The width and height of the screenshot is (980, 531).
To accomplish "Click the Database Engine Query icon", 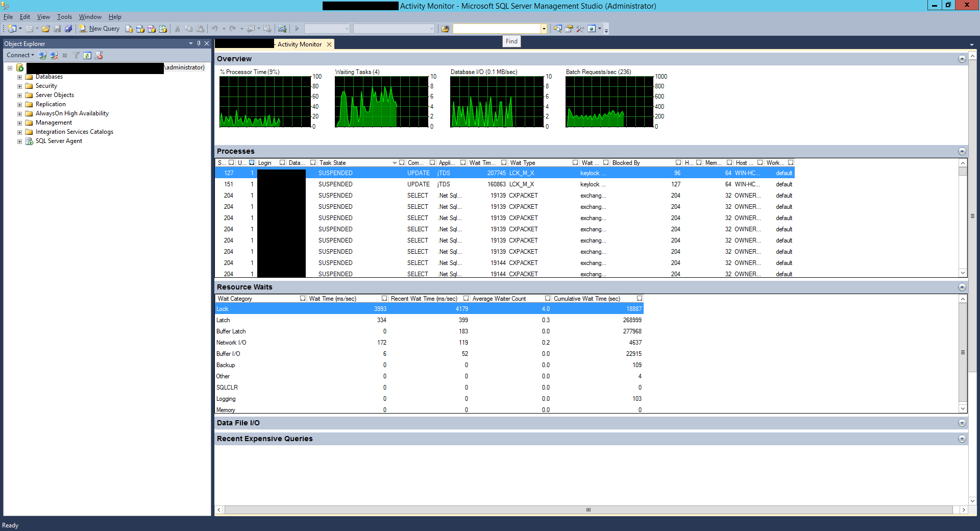I will click(x=129, y=29).
